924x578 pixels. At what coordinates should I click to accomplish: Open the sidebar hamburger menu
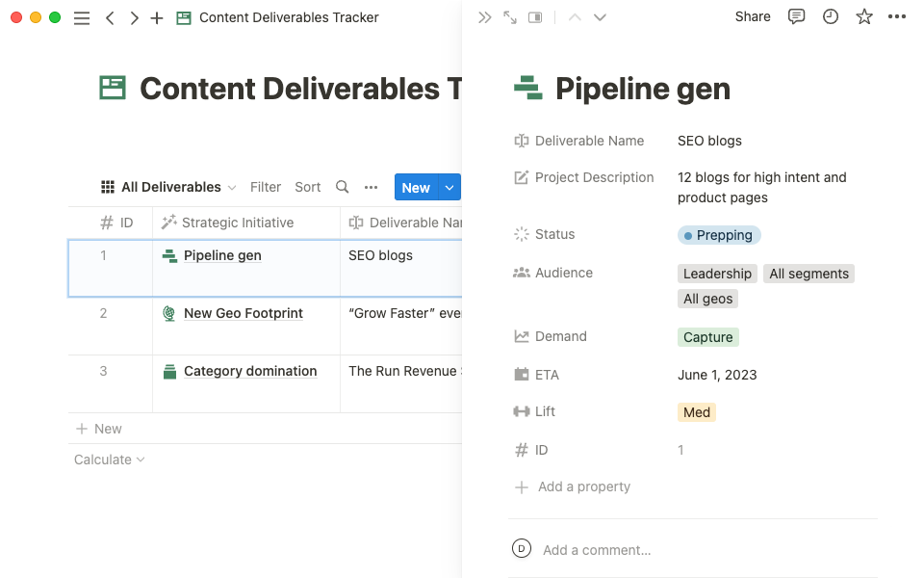click(x=82, y=17)
